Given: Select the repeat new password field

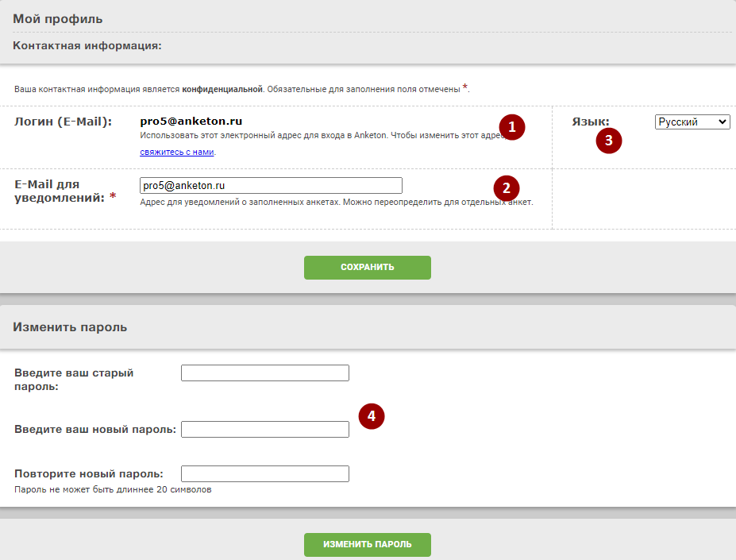Looking at the screenshot, I should tap(265, 473).
